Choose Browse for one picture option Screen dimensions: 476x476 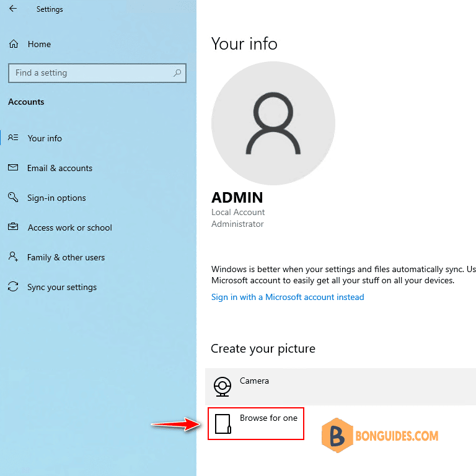(x=256, y=423)
